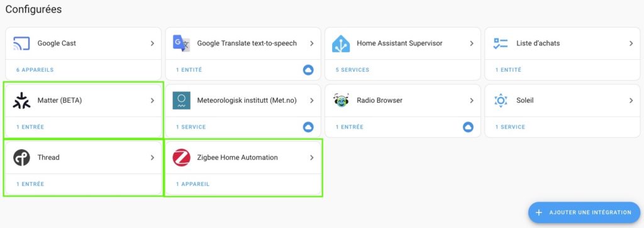This screenshot has width=644, height=228.
Task: Expand Google Cast with its chevron arrow
Action: [152, 43]
